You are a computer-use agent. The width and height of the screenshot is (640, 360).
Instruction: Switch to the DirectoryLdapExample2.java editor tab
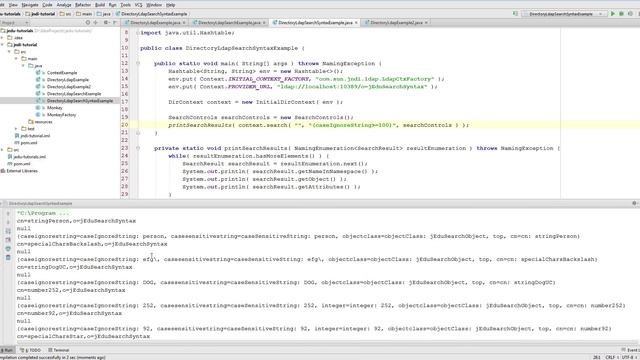point(396,23)
